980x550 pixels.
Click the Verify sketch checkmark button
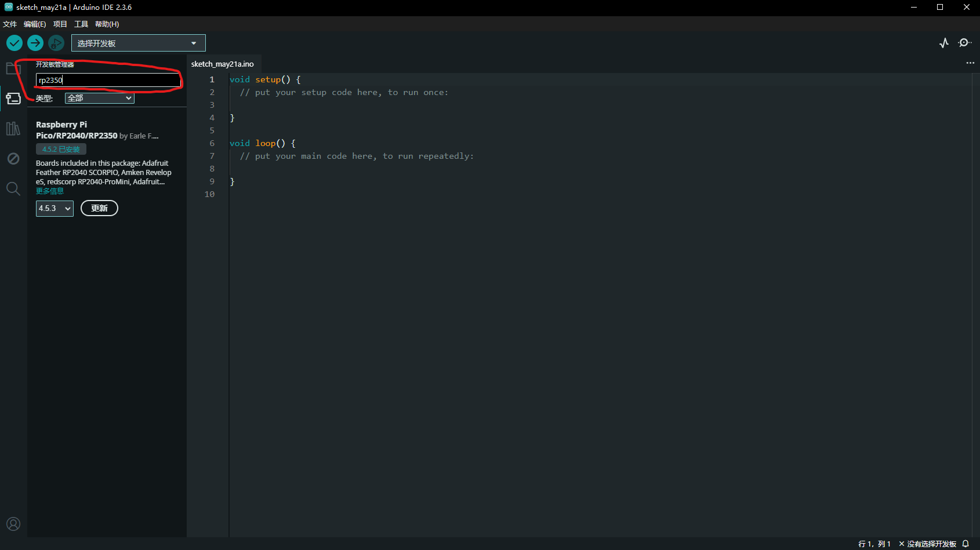point(14,43)
